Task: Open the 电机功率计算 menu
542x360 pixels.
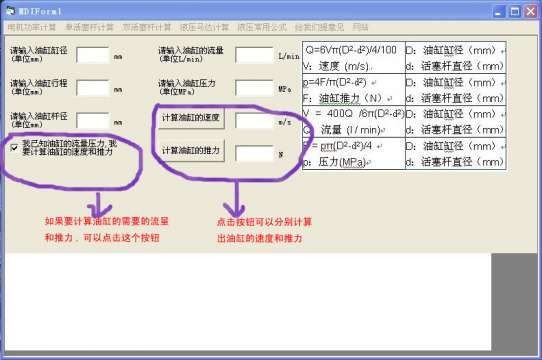Action: [32, 27]
